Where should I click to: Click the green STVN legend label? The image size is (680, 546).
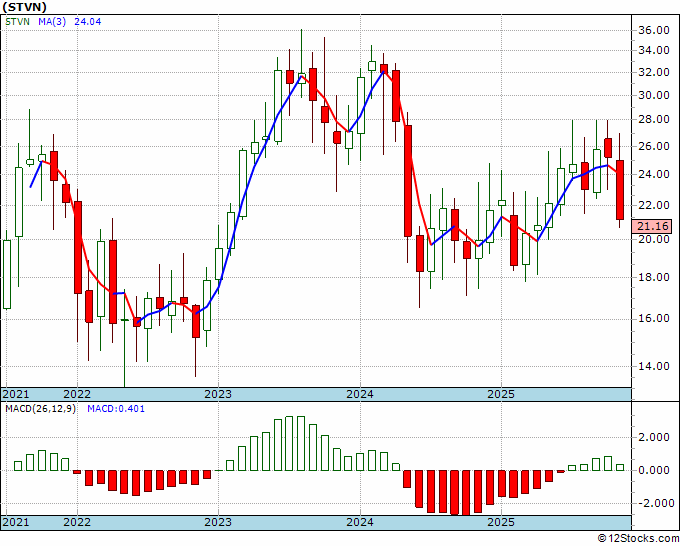[17, 21]
